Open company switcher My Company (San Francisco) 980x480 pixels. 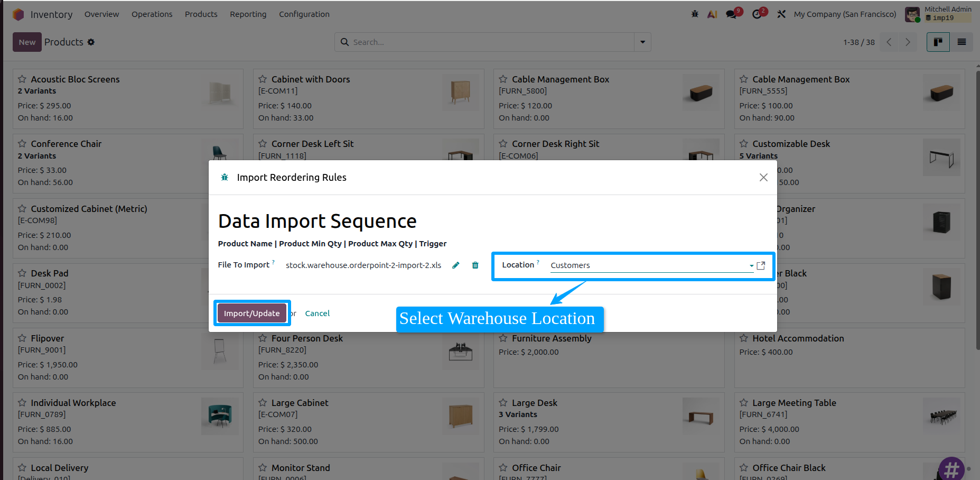pyautogui.click(x=845, y=14)
